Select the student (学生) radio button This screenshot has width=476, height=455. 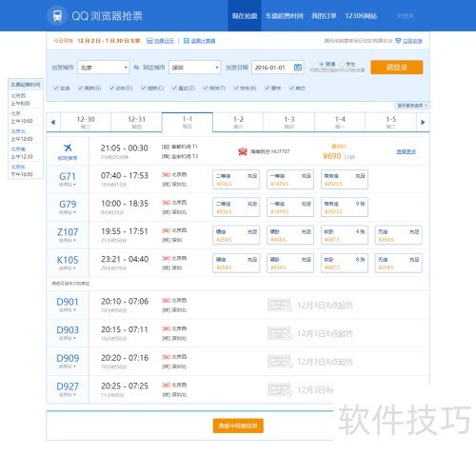342,64
